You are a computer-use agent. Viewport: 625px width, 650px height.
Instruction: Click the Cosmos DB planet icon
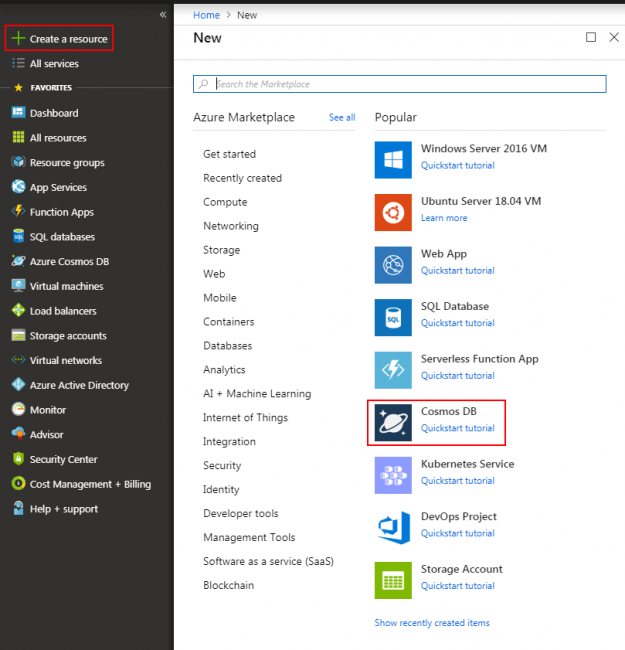(393, 422)
